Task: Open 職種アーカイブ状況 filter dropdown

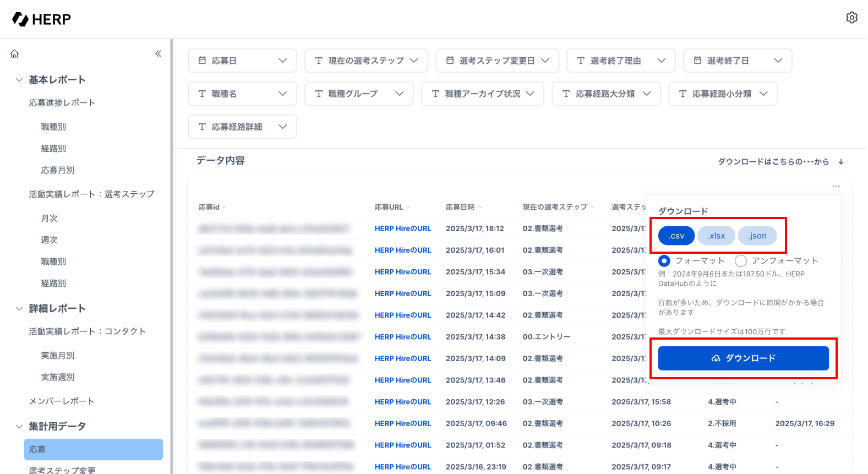Action: point(483,94)
